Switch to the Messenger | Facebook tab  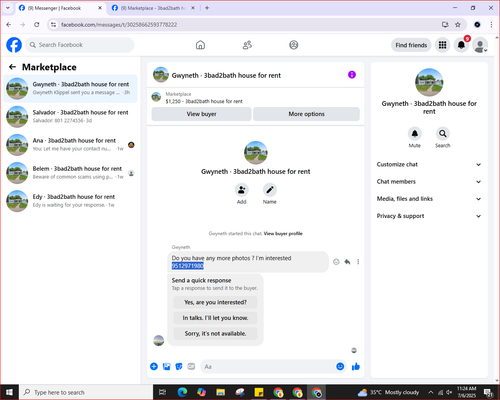click(x=60, y=8)
